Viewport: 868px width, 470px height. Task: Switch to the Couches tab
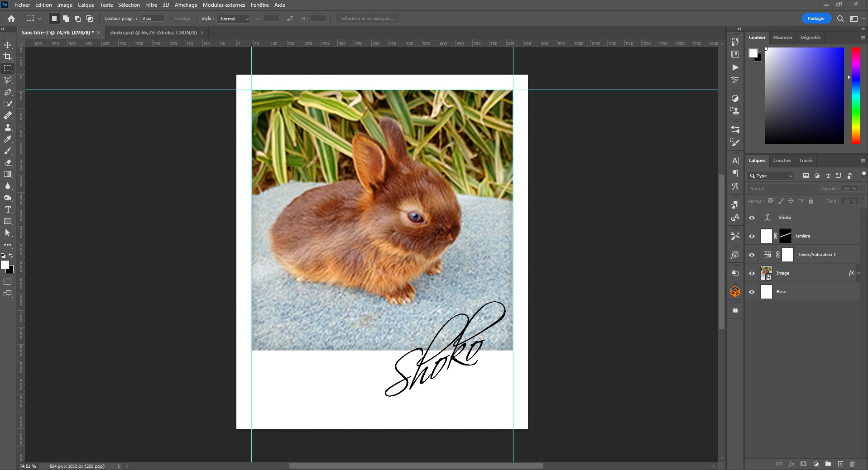[782, 161]
